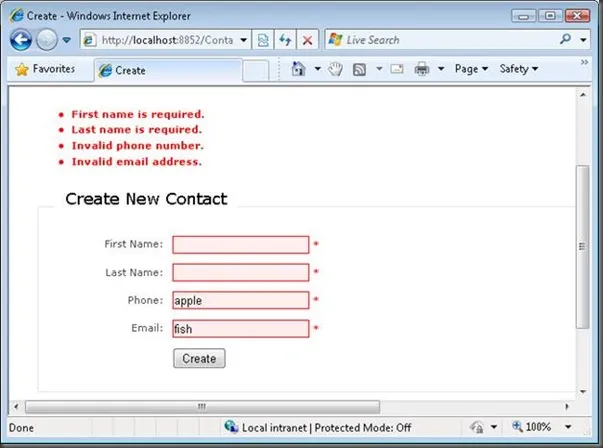Click the vertical scrollbar up arrow

coord(583,95)
